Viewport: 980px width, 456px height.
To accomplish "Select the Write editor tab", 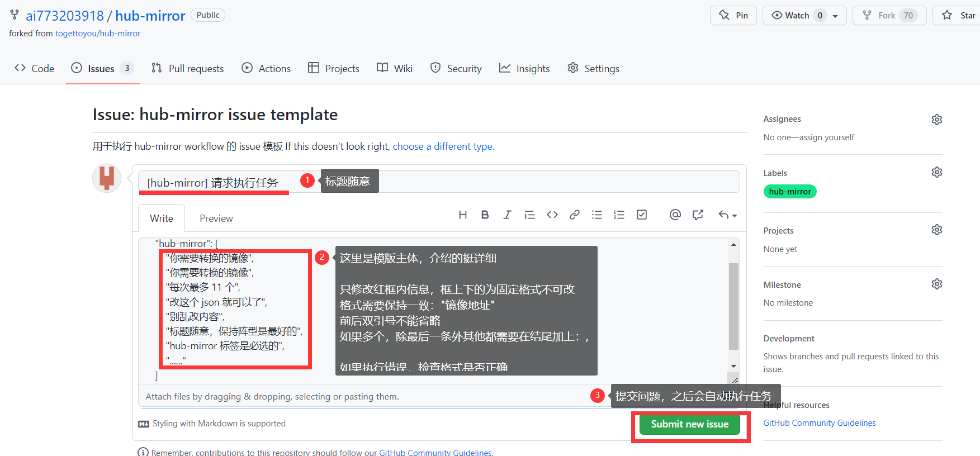I will [162, 218].
